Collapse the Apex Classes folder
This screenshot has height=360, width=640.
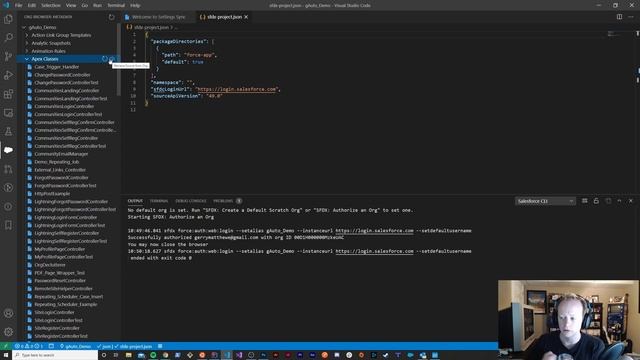tap(27, 59)
